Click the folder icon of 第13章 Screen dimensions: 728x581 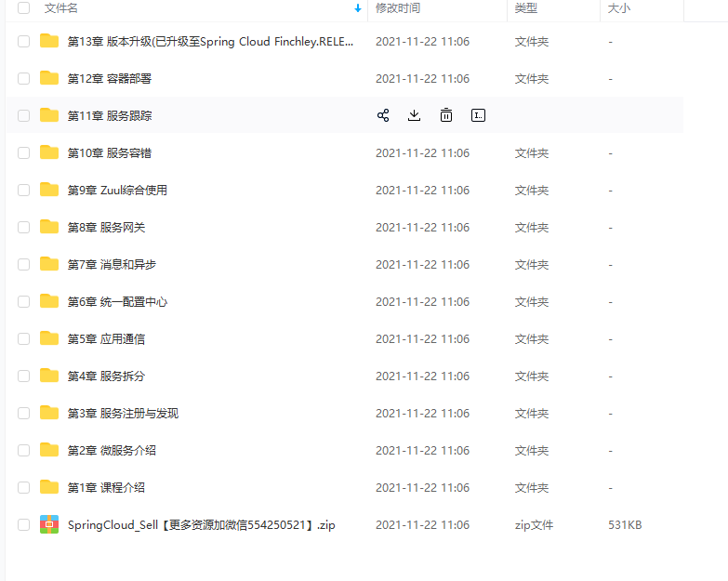[x=49, y=41]
